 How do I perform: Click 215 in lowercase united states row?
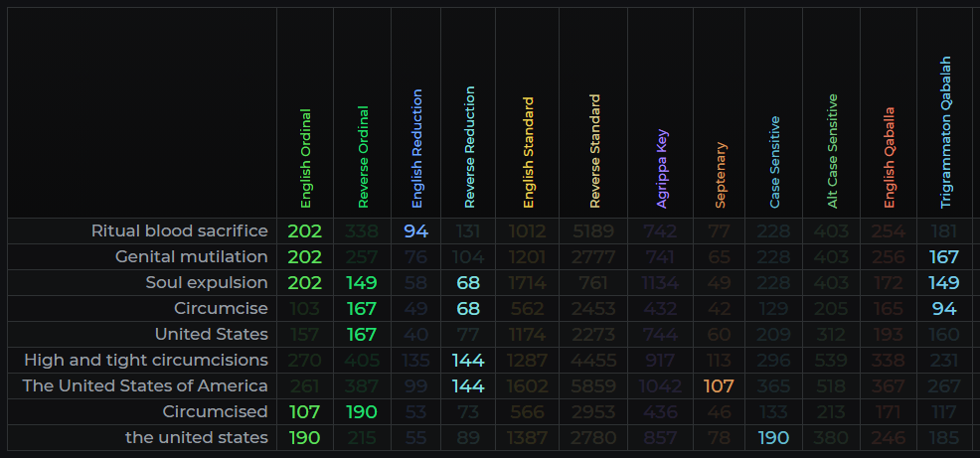coord(362,438)
